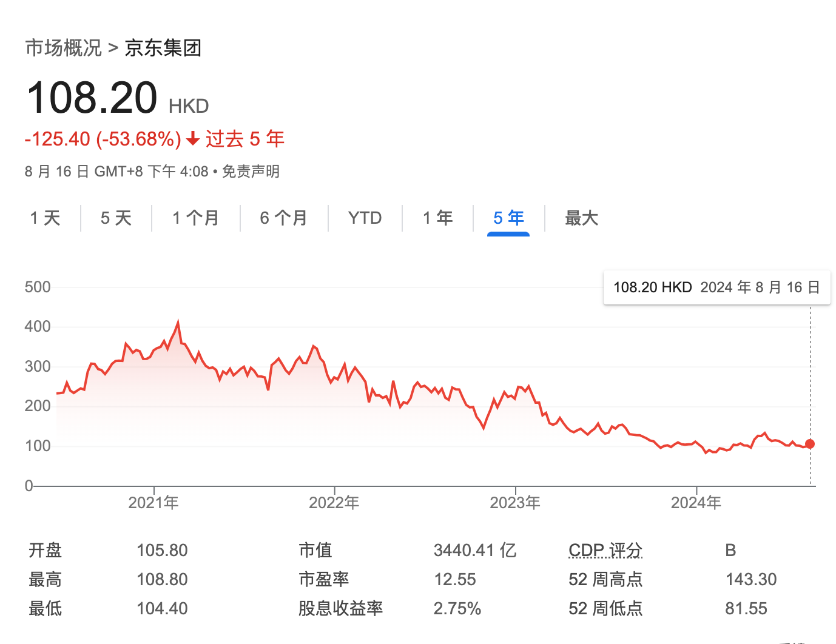
Task: Open the 市场概况 breadcrumb link
Action: 63,48
